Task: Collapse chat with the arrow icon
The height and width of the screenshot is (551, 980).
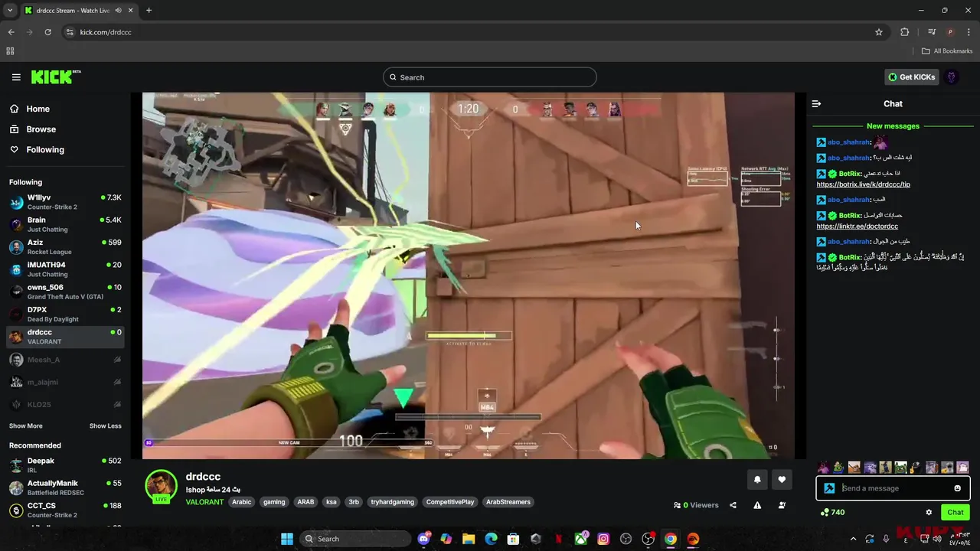Action: point(817,103)
